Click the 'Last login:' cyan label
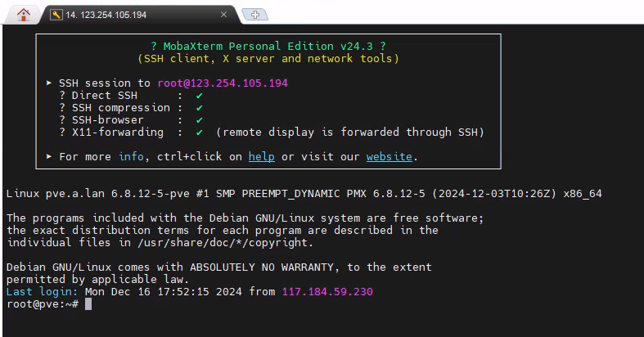This screenshot has height=337, width=644. pyautogui.click(x=42, y=292)
